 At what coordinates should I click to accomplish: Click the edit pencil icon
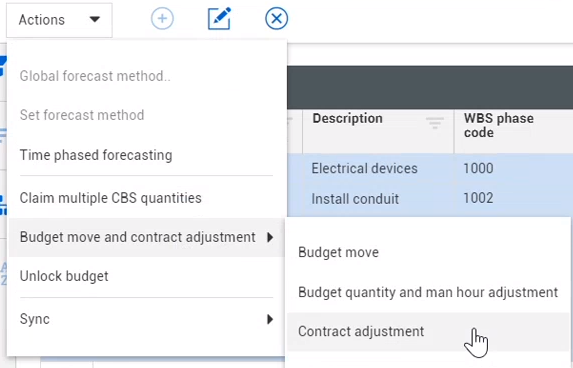(219, 18)
